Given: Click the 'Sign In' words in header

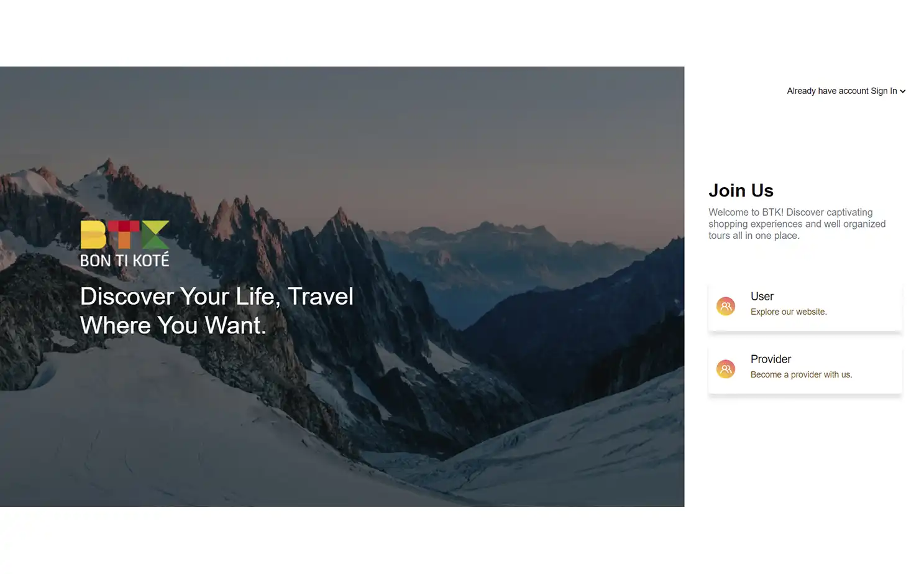Looking at the screenshot, I should [884, 91].
